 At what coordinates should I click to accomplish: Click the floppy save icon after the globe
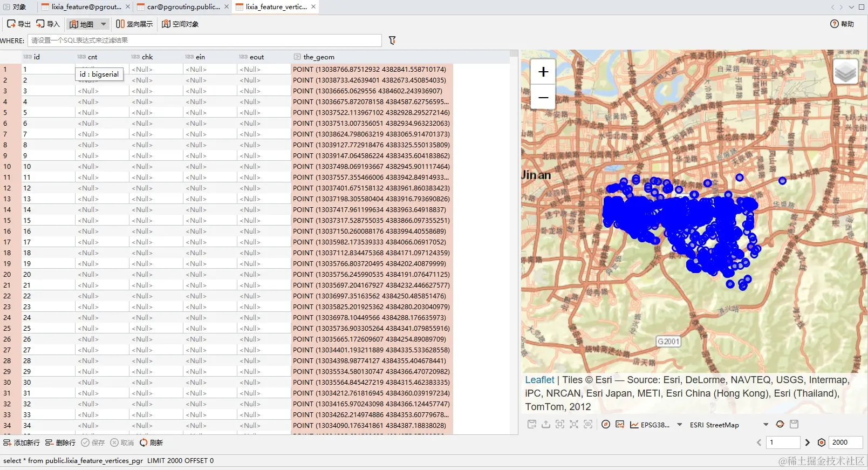pos(794,424)
